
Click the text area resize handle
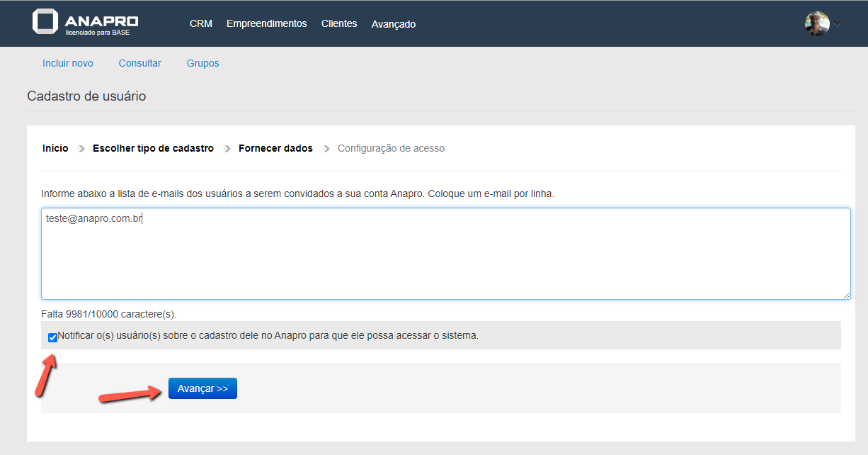tap(847, 295)
